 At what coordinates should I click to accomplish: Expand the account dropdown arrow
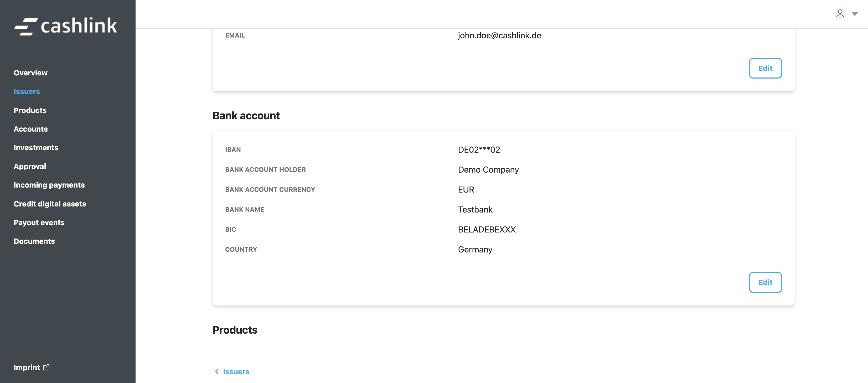[855, 14]
